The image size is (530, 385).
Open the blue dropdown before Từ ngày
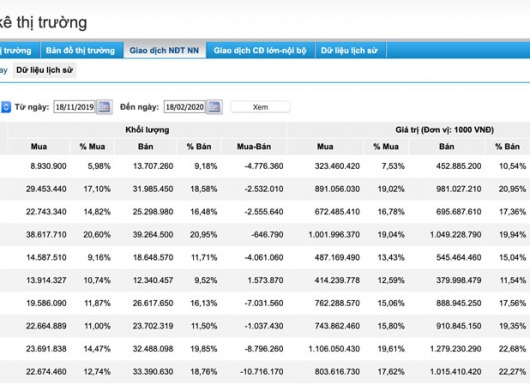[x=6, y=107]
